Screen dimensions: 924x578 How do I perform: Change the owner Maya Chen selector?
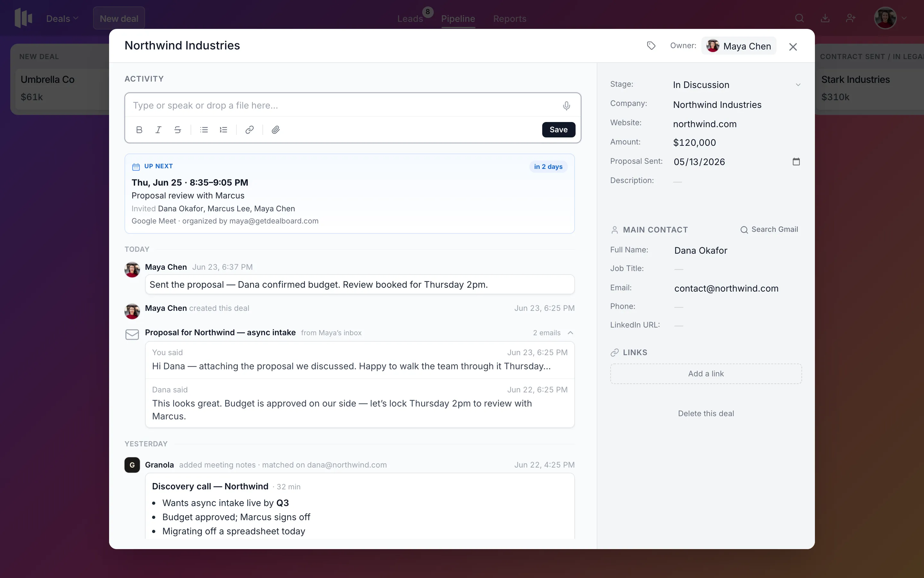click(x=739, y=46)
